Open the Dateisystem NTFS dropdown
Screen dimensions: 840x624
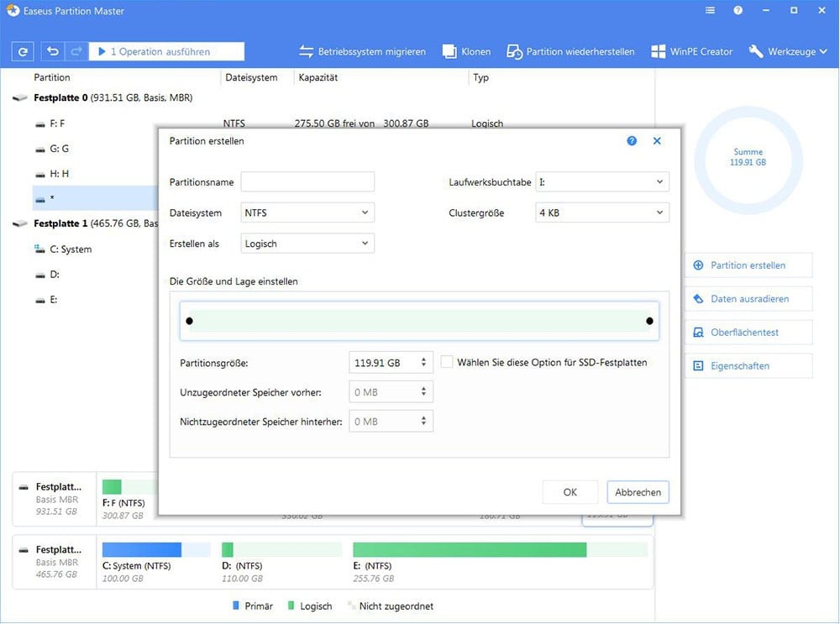point(307,212)
